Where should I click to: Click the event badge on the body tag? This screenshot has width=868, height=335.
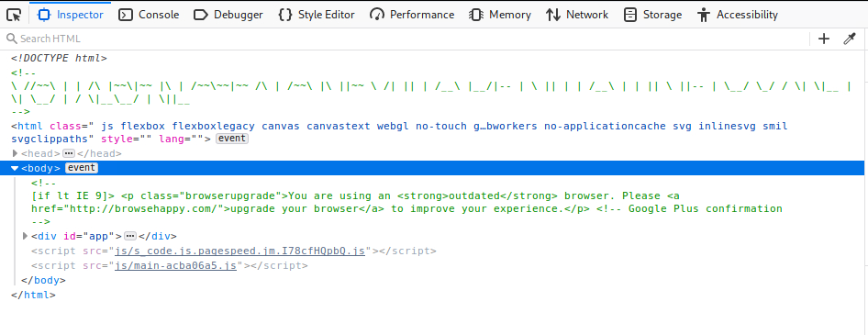click(x=82, y=168)
